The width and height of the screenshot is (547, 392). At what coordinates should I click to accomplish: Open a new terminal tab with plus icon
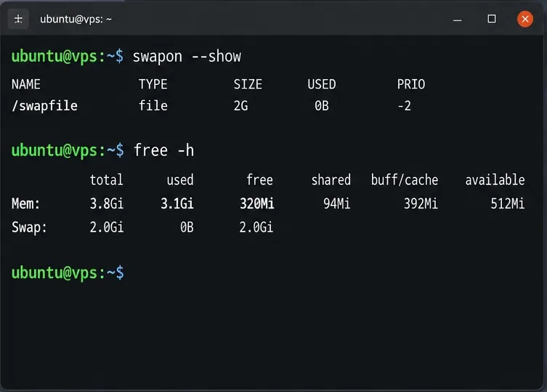click(18, 19)
